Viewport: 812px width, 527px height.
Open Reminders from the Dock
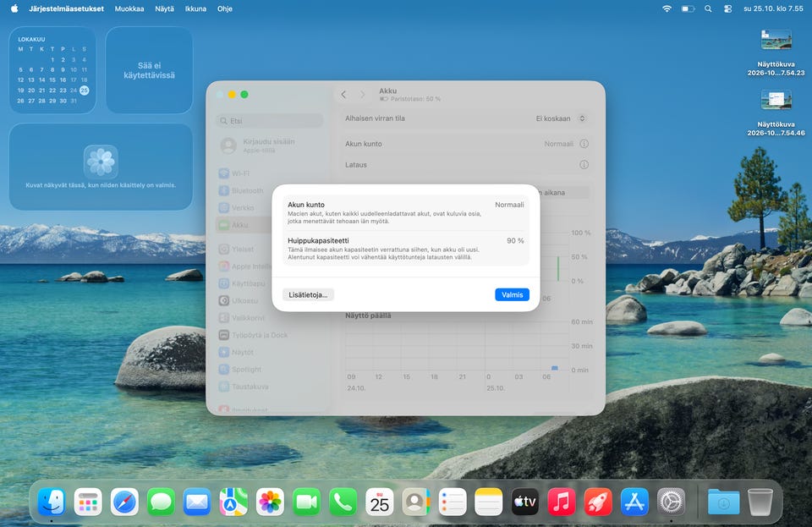(453, 502)
